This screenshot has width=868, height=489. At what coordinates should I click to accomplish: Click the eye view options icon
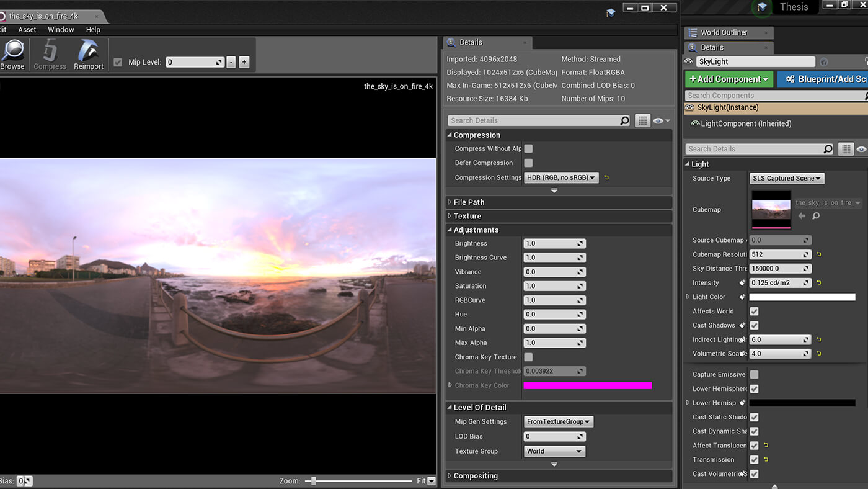tap(658, 121)
